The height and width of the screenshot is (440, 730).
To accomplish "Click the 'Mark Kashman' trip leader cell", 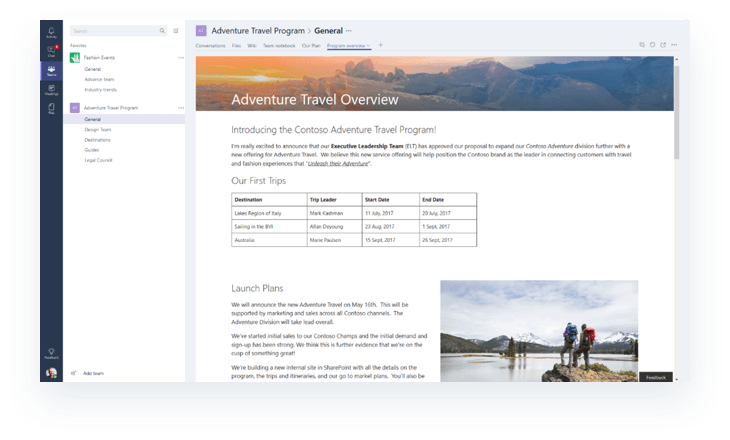I will [334, 213].
